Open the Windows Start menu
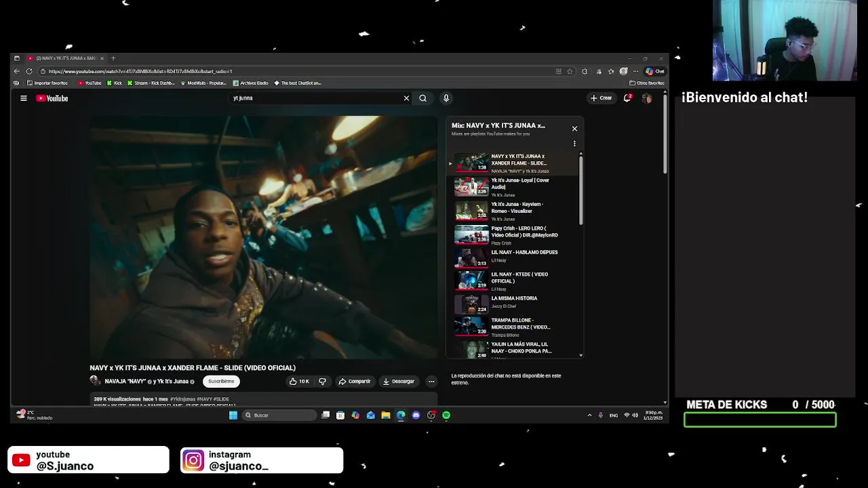Screen dimensions: 868x488 pyautogui.click(x=233, y=415)
